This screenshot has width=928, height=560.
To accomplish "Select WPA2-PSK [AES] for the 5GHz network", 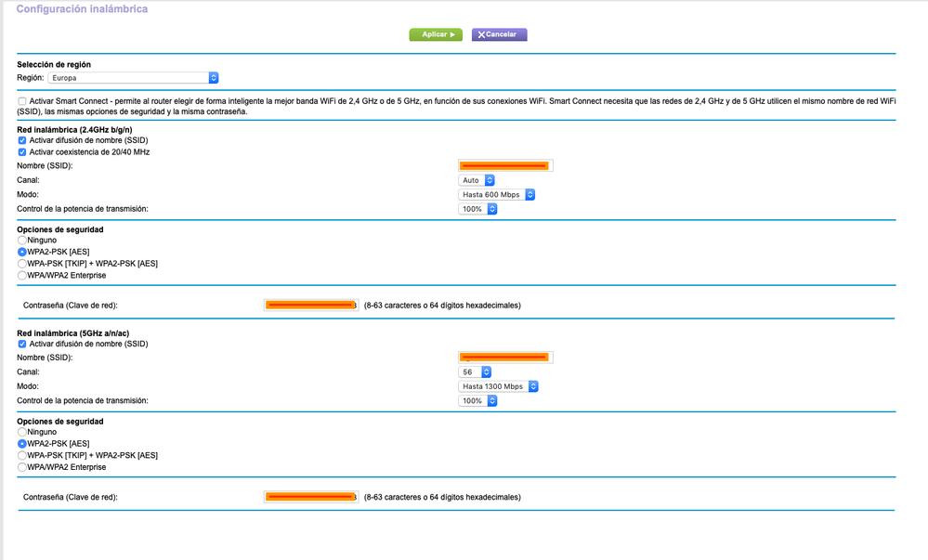I will tap(22, 443).
